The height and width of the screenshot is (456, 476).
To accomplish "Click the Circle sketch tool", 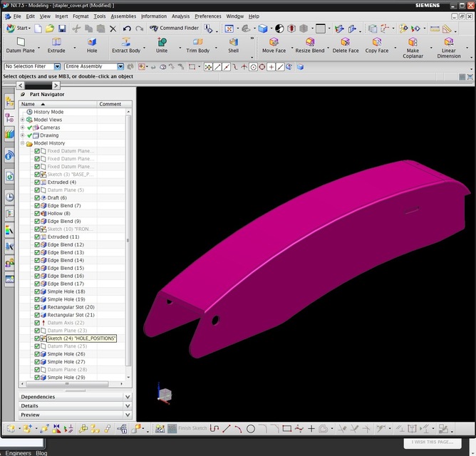I will point(250,429).
